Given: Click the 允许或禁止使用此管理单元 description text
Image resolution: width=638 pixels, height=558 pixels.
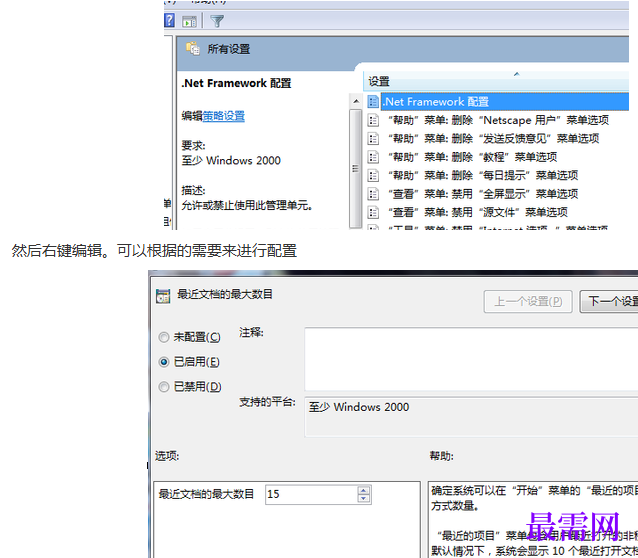Looking at the screenshot, I should [x=247, y=205].
